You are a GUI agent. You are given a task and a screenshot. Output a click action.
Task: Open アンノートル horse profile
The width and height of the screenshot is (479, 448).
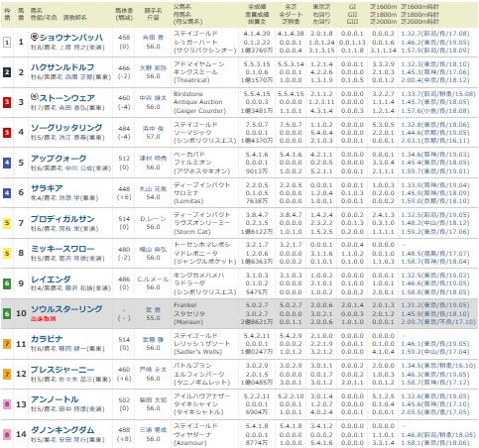coord(55,399)
